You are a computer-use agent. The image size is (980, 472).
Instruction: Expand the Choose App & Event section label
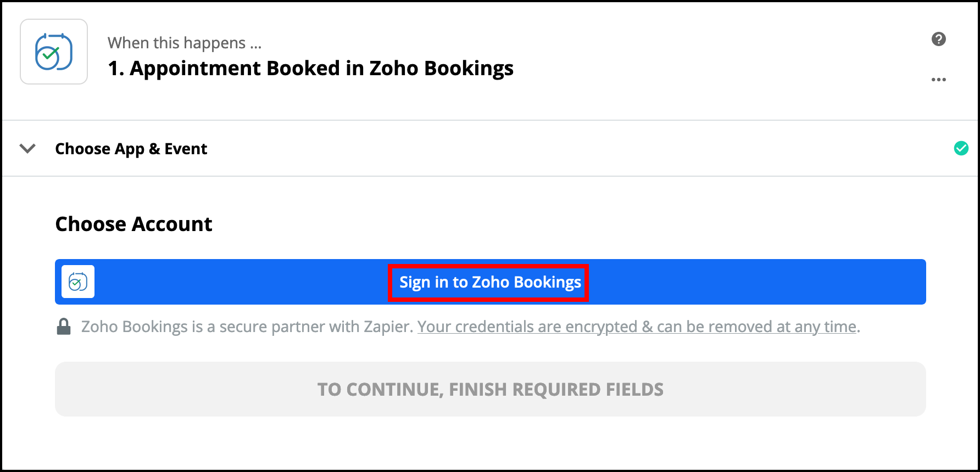131,149
